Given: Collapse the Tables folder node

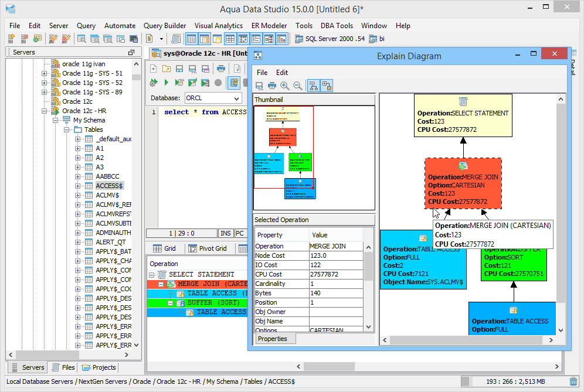Looking at the screenshot, I should tap(66, 129).
